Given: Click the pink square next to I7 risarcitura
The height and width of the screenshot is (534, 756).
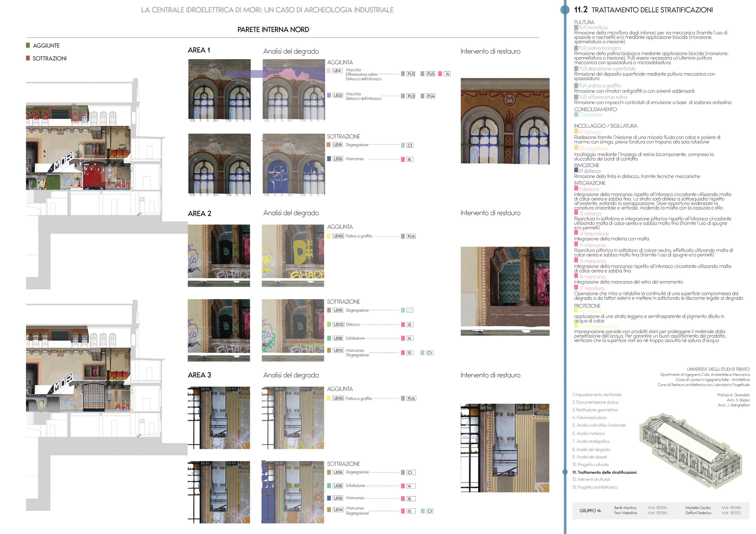Looking at the screenshot, I should (x=576, y=288).
